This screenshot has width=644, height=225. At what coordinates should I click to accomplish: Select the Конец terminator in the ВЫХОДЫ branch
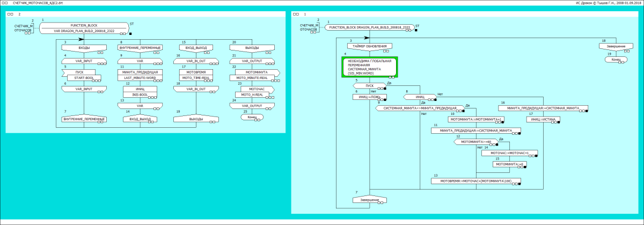[x=252, y=117]
